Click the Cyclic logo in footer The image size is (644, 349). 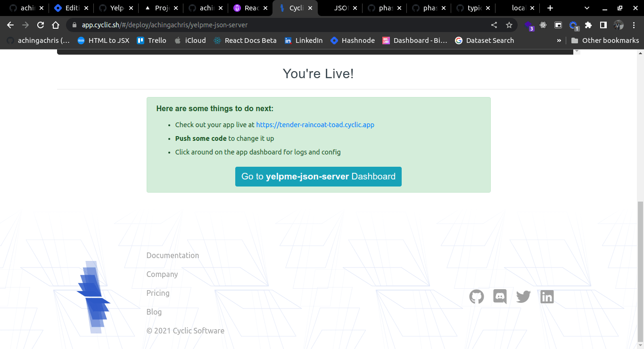[93, 297]
